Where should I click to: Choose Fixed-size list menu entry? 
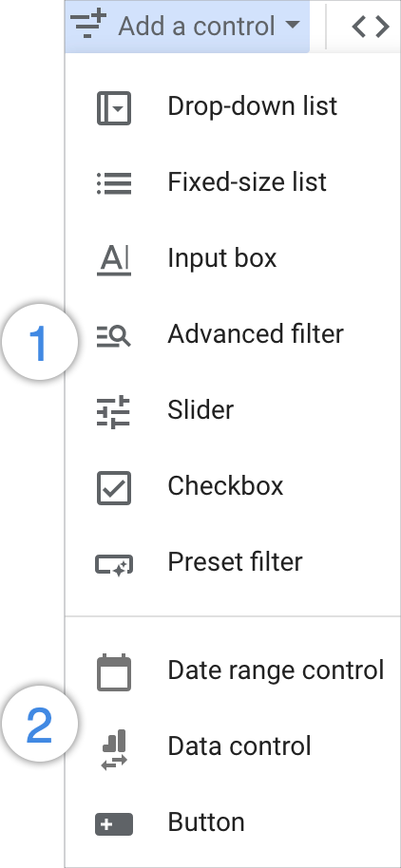pyautogui.click(x=233, y=182)
